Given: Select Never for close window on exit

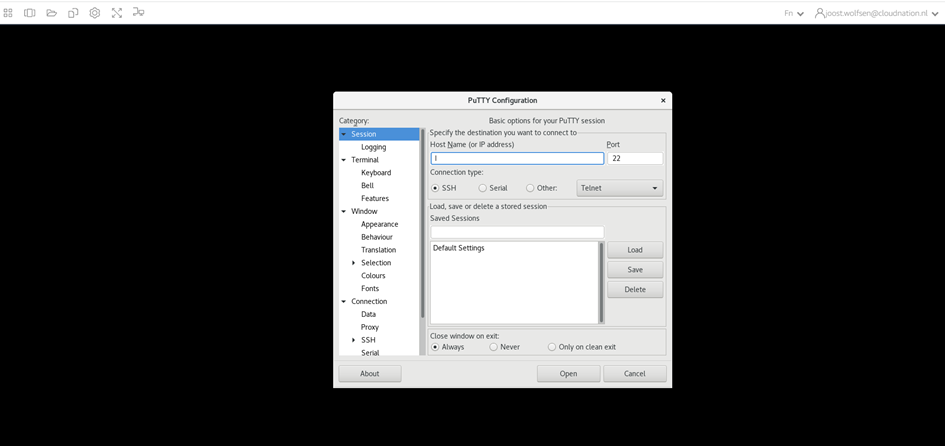Looking at the screenshot, I should (494, 347).
